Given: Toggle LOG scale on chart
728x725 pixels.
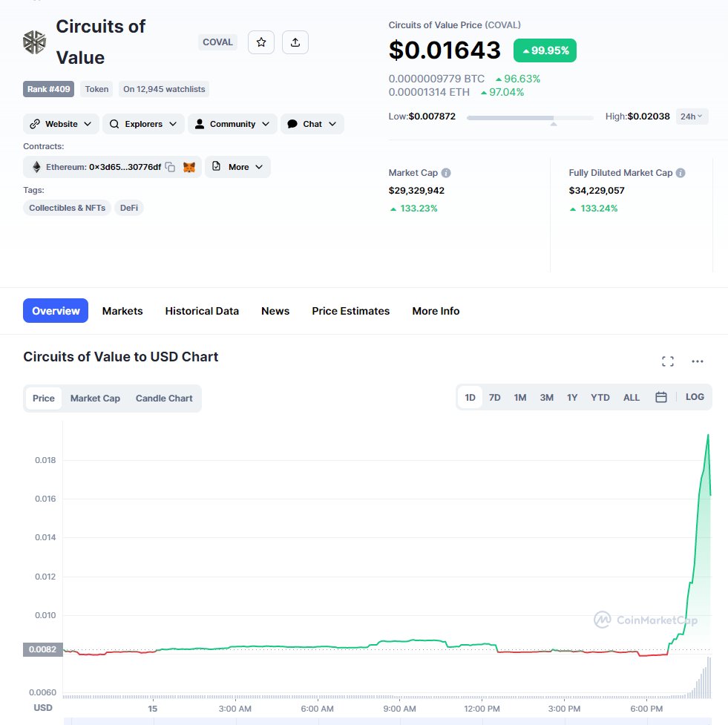Looking at the screenshot, I should pyautogui.click(x=695, y=397).
